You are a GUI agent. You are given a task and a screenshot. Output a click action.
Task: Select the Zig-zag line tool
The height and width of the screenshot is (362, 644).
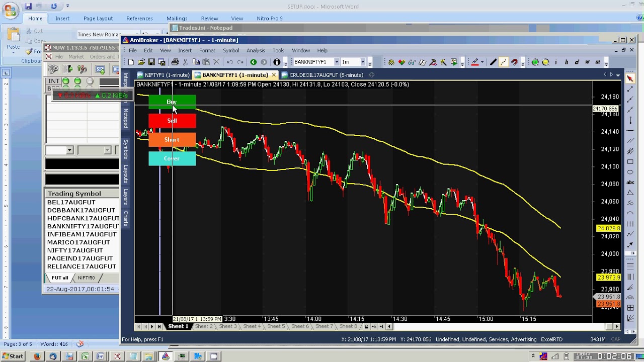(630, 233)
